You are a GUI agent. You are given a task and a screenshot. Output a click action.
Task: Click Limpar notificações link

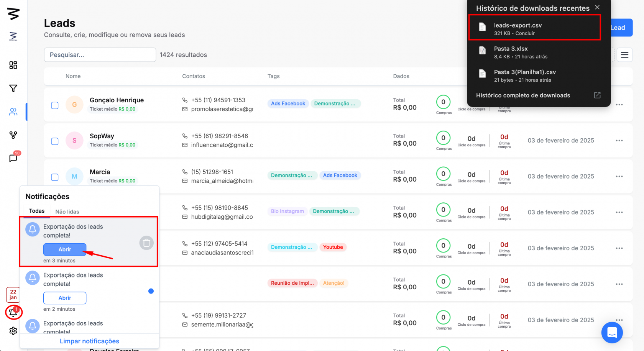click(x=89, y=341)
